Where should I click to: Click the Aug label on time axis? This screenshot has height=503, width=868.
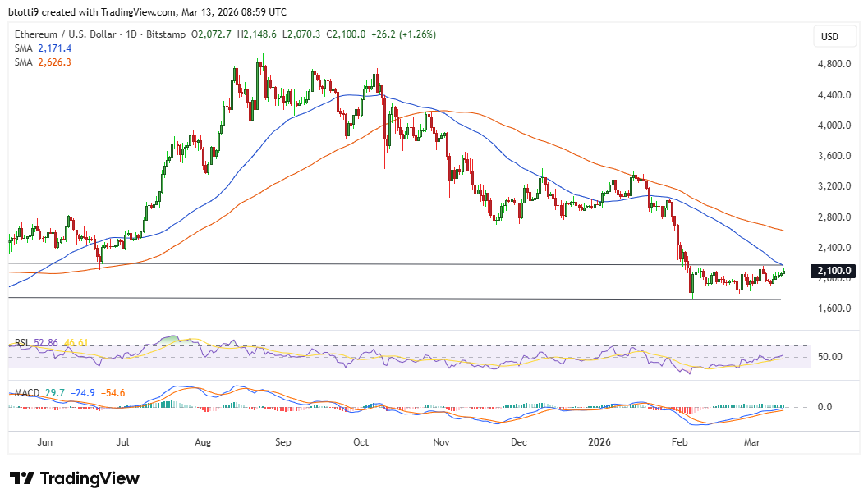click(204, 442)
